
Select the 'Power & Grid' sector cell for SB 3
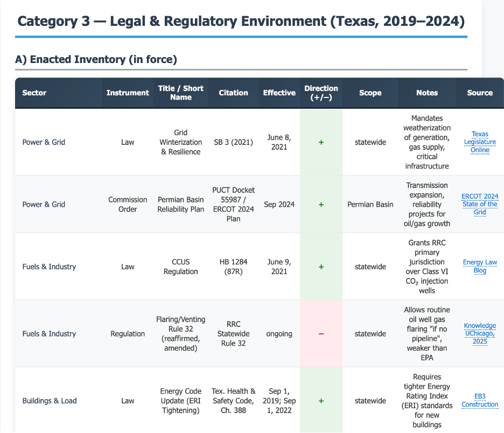pyautogui.click(x=59, y=142)
